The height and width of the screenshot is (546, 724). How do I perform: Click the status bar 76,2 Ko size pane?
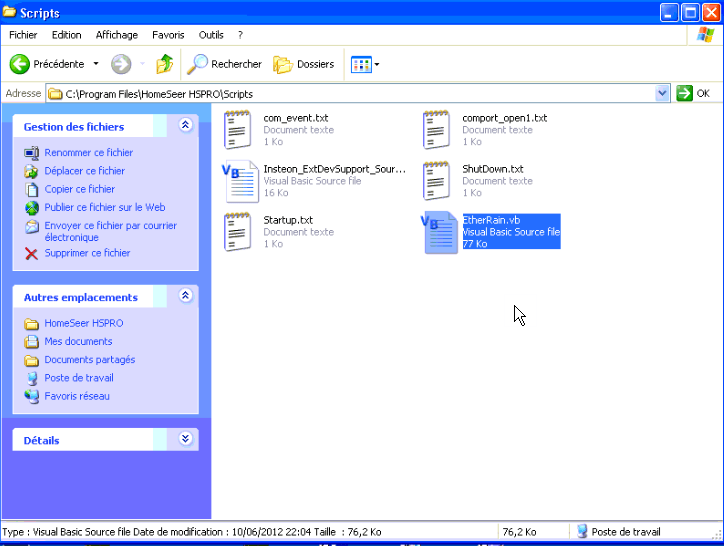tap(532, 532)
